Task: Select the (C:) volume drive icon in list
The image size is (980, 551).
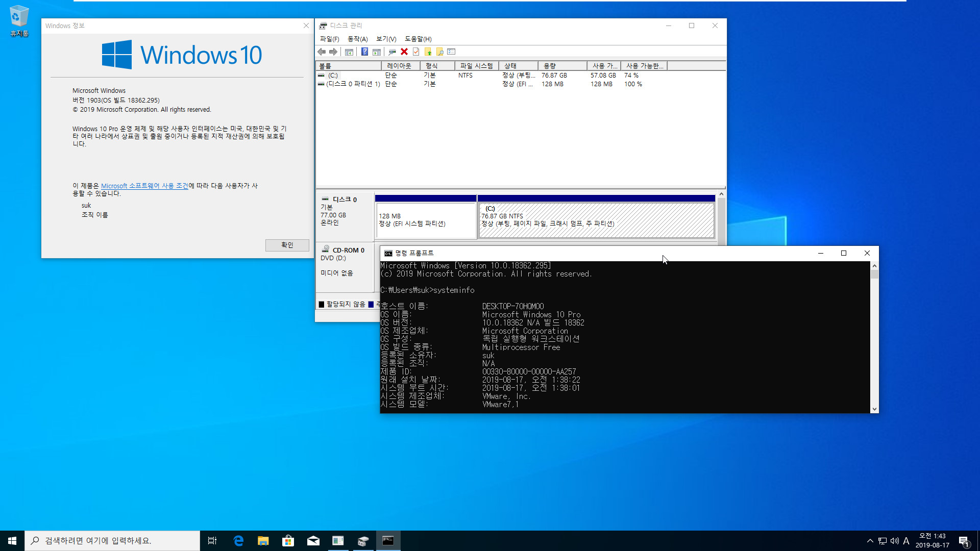Action: tap(321, 76)
